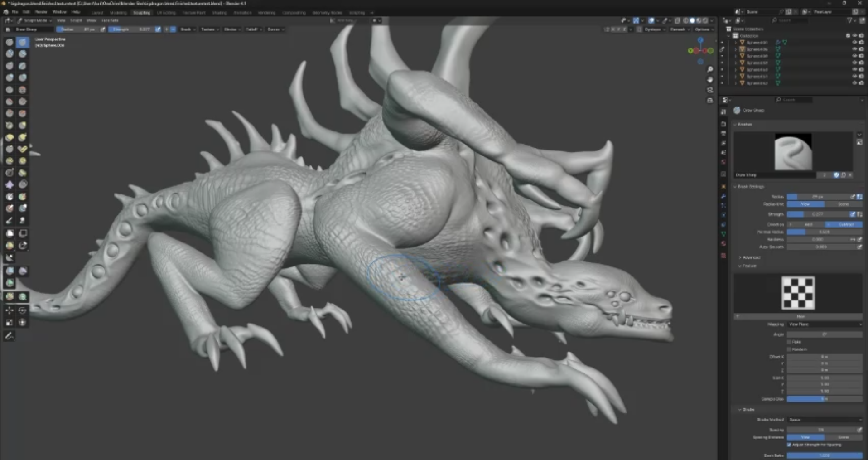Open the Render properties tab icon
The width and height of the screenshot is (868, 460).
pyautogui.click(x=723, y=124)
